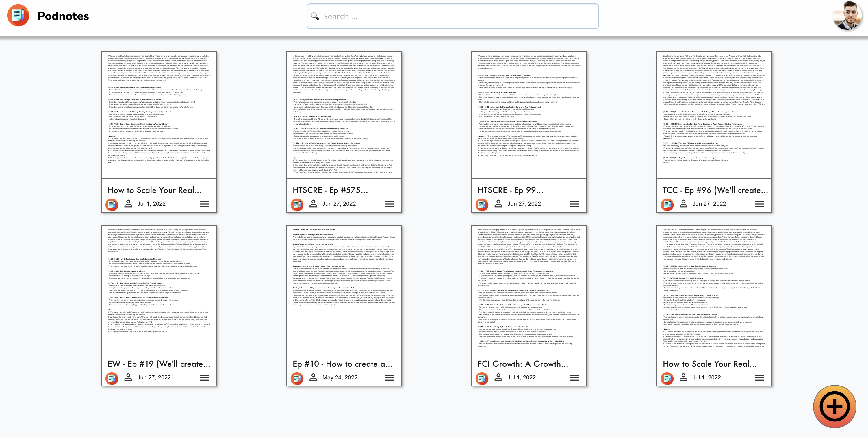Click person icon on HTSCRE - Ep #575 card
The width and height of the screenshot is (868, 437).
click(314, 203)
